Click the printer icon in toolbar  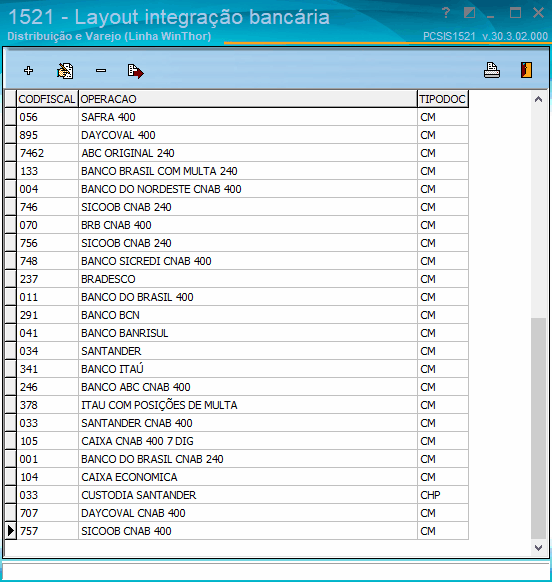492,70
